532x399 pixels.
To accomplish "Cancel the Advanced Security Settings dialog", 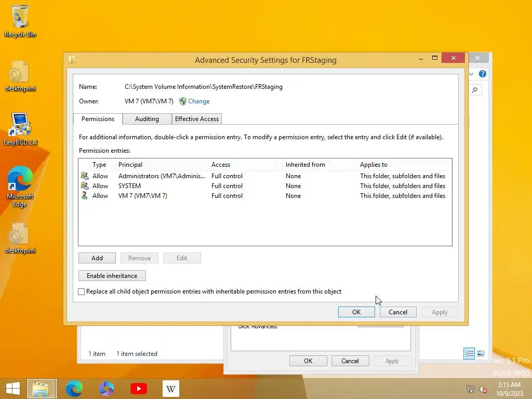I will pyautogui.click(x=398, y=312).
